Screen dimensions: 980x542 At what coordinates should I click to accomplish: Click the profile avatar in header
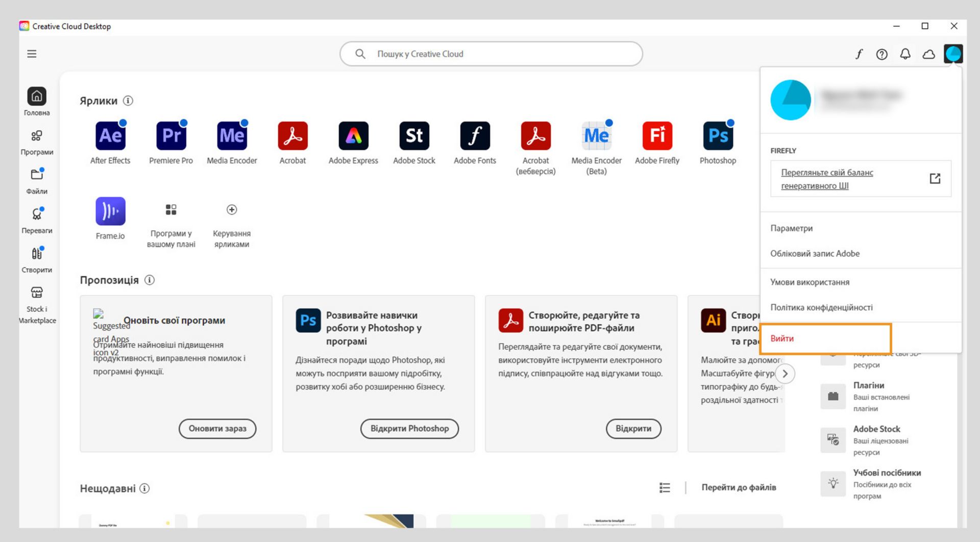953,54
